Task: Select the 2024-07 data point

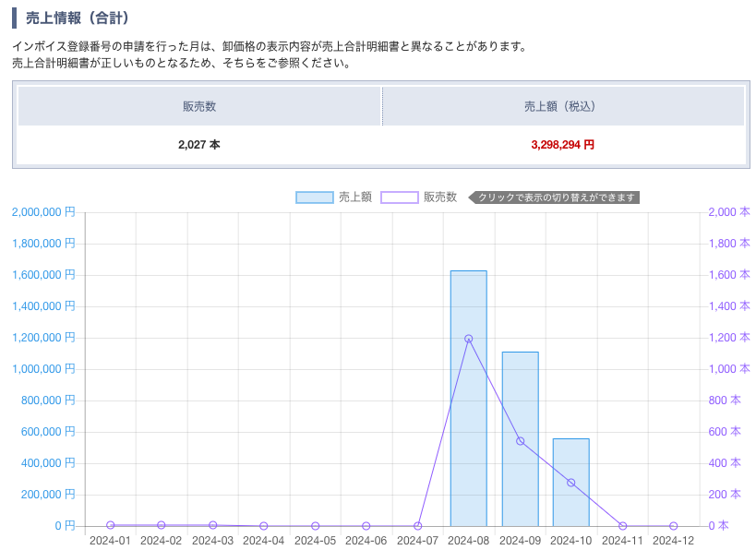Action: 417,526
